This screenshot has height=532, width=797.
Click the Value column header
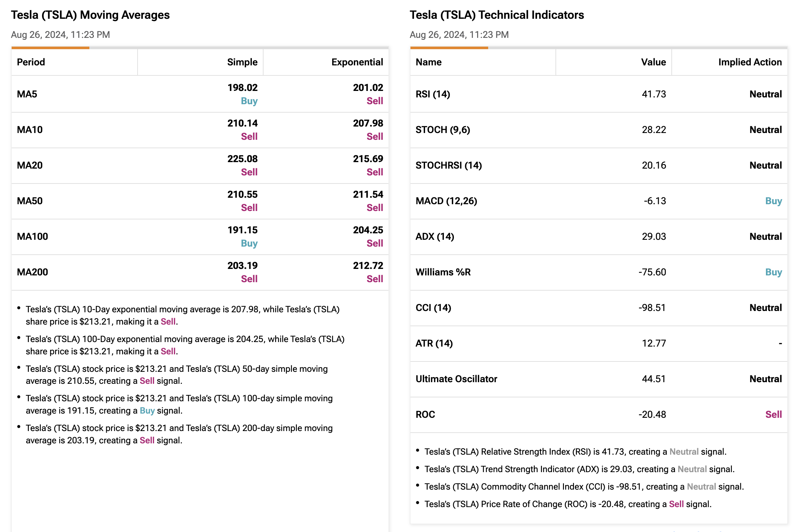coord(653,62)
